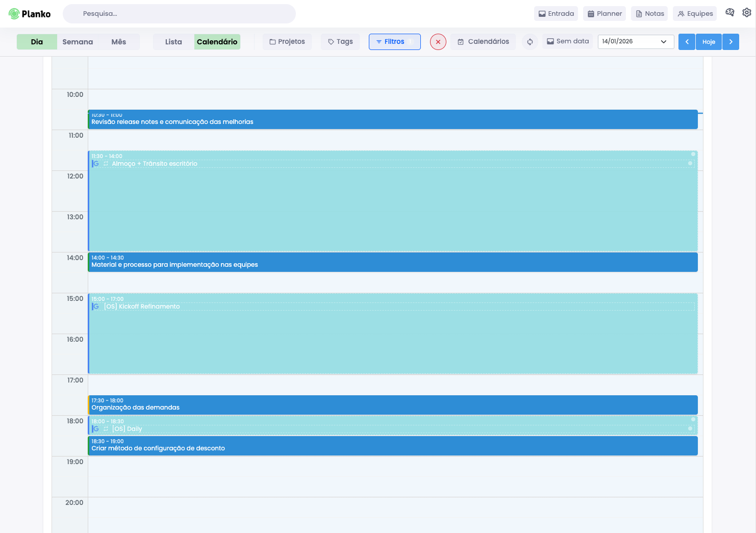Open the Projetos filter
This screenshot has width=756, height=533.
(x=287, y=42)
